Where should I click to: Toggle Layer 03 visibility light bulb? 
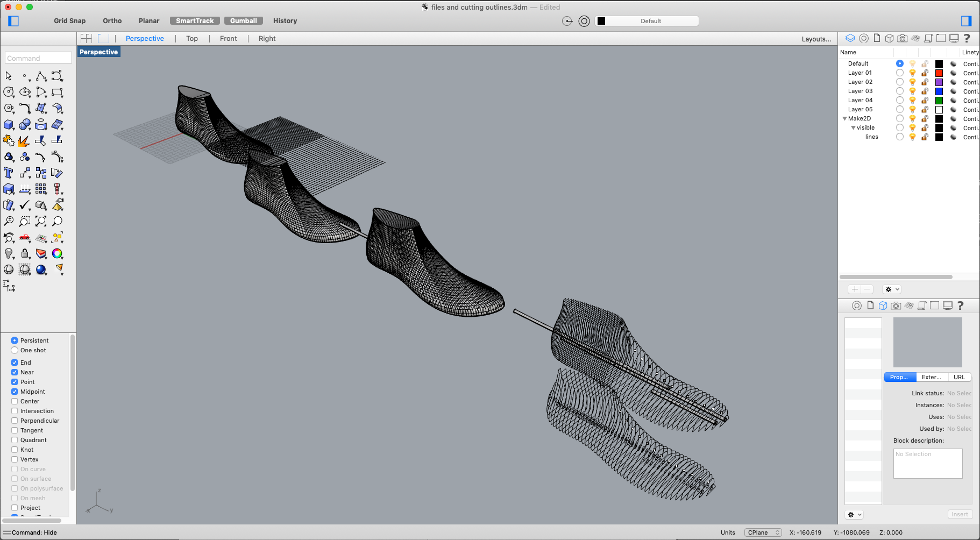(912, 91)
